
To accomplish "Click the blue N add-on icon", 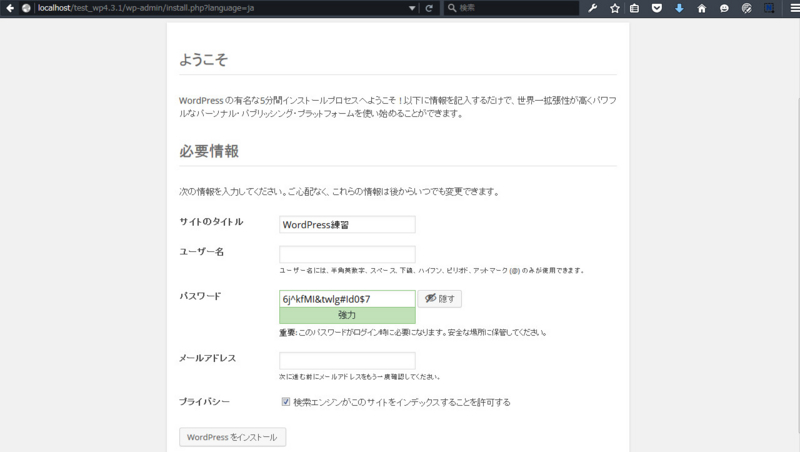I will tap(769, 8).
